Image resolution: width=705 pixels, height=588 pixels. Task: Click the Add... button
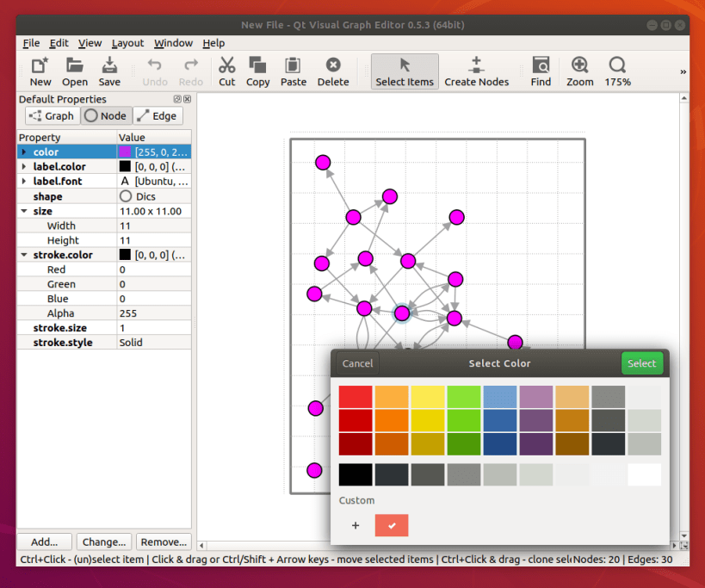pos(44,542)
